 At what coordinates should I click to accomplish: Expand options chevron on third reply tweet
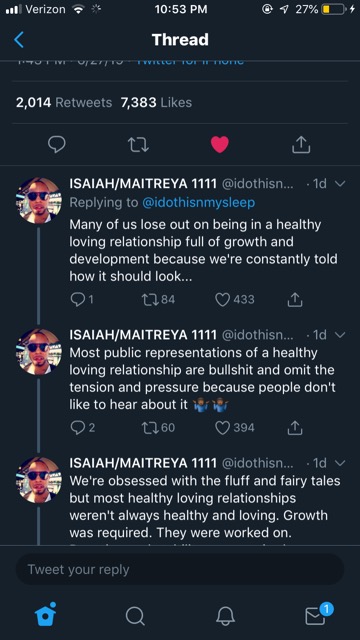pyautogui.click(x=339, y=463)
